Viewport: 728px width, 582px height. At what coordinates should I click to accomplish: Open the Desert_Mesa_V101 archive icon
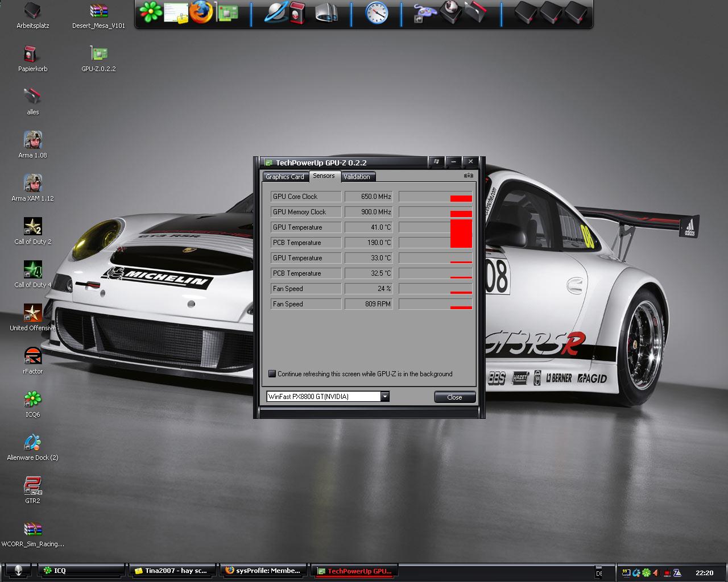point(99,15)
